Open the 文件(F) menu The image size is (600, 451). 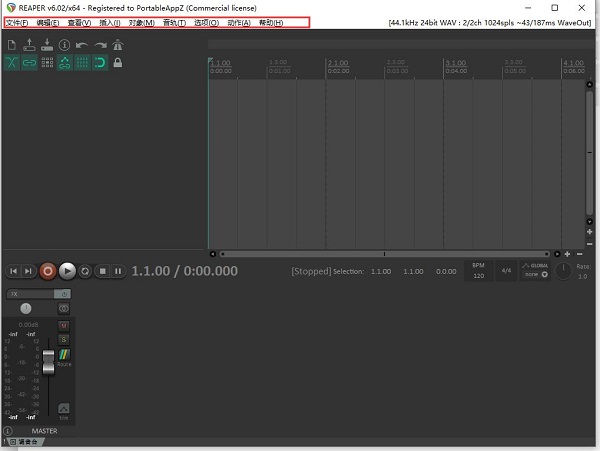[17, 22]
